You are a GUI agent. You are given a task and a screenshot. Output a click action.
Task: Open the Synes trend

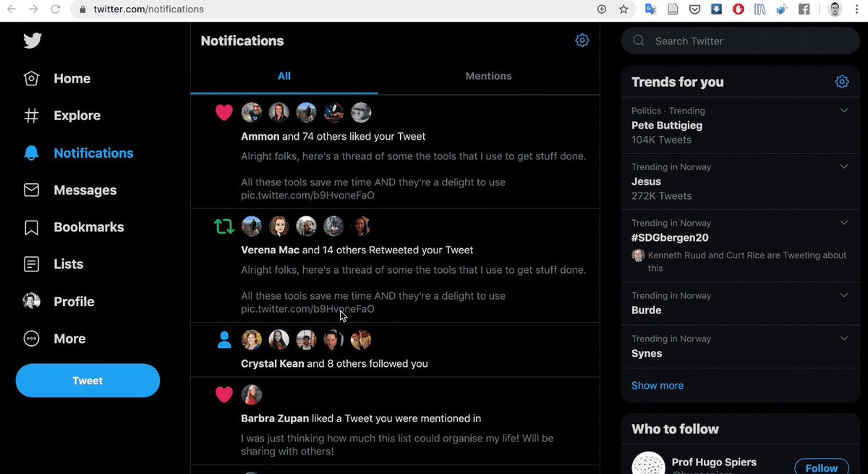(x=647, y=353)
